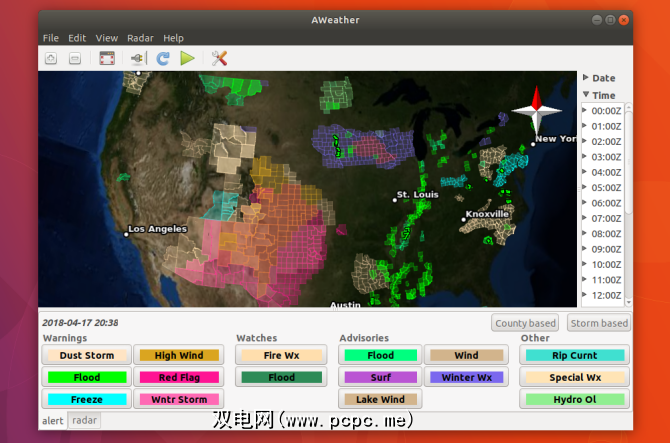Image resolution: width=670 pixels, height=443 pixels.
Task: Toggle the Red Flag warning
Action: (x=179, y=377)
